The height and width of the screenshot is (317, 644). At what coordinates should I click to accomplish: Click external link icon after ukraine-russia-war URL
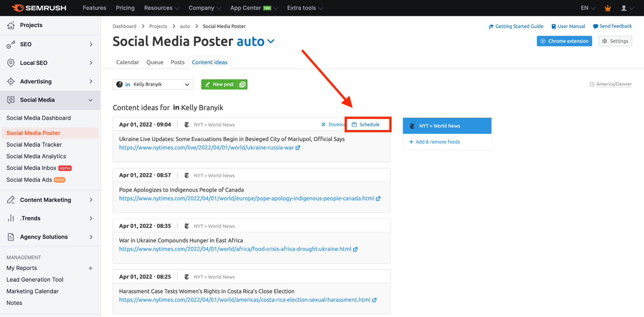pyautogui.click(x=298, y=148)
